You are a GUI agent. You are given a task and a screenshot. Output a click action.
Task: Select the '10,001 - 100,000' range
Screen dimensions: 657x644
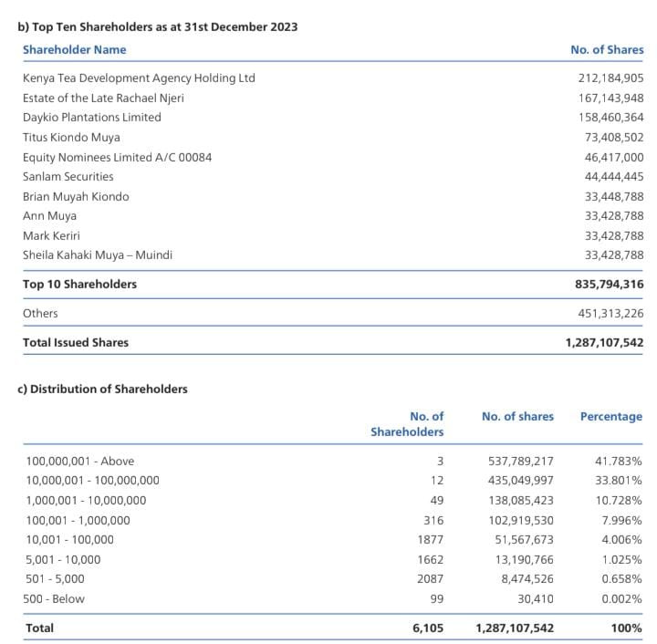[69, 540]
